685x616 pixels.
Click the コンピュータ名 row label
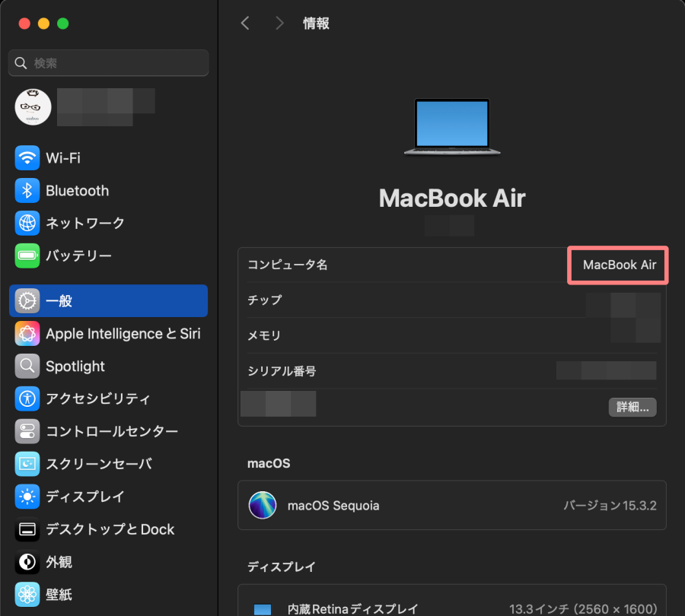click(288, 265)
